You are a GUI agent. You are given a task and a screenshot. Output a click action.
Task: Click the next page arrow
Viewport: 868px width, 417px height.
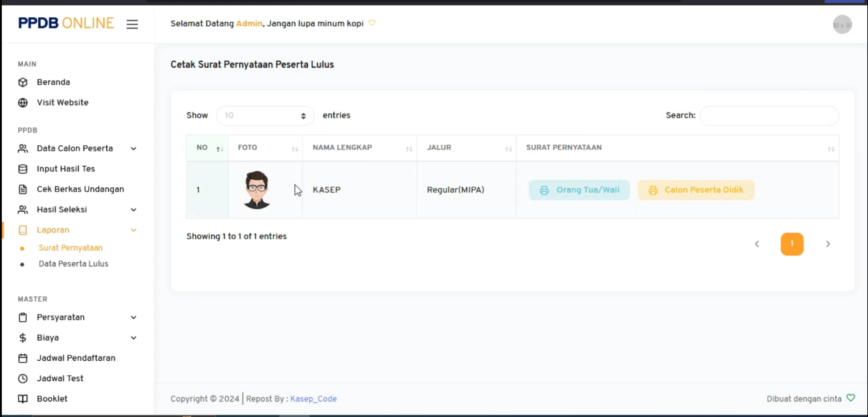coord(828,244)
